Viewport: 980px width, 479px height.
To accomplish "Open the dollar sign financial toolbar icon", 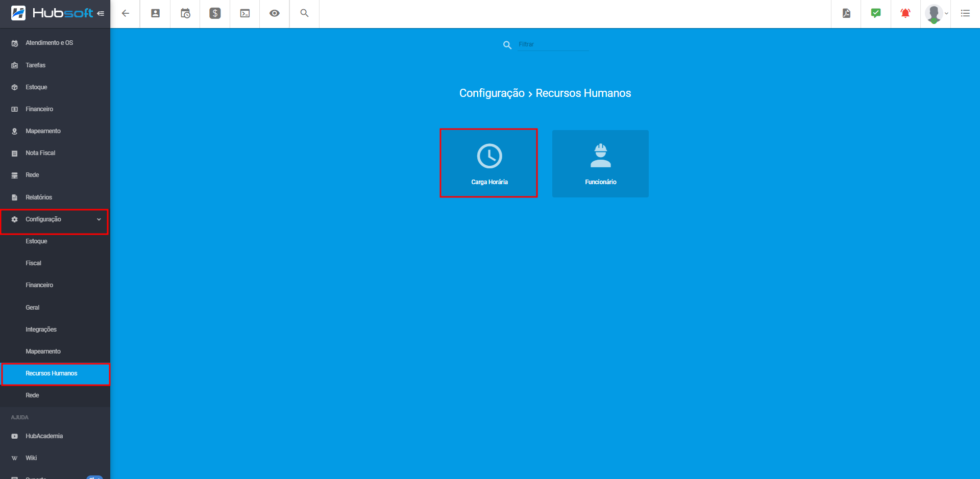I will pos(215,13).
